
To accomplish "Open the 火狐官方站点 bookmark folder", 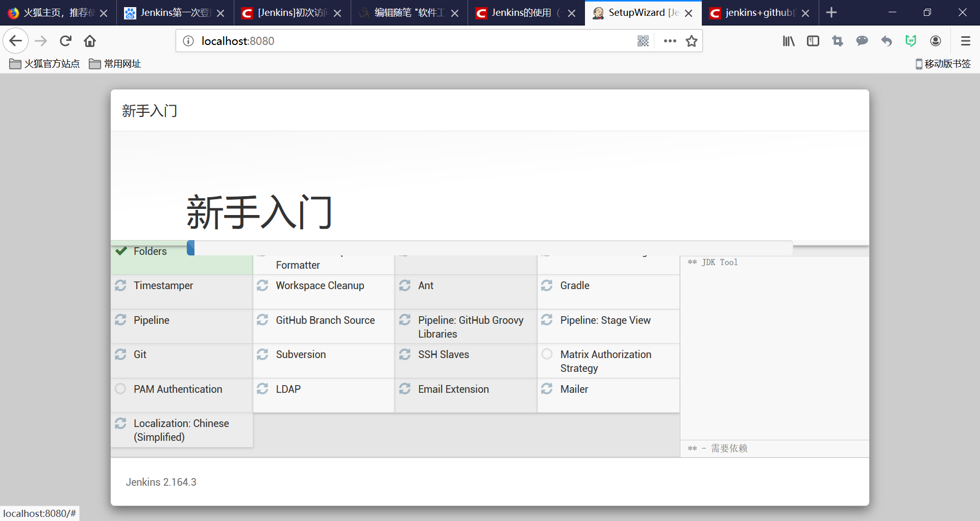I will coord(44,64).
